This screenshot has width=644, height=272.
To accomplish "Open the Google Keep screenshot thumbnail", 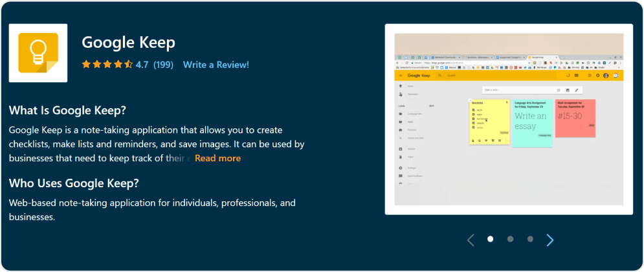I will coord(509,119).
